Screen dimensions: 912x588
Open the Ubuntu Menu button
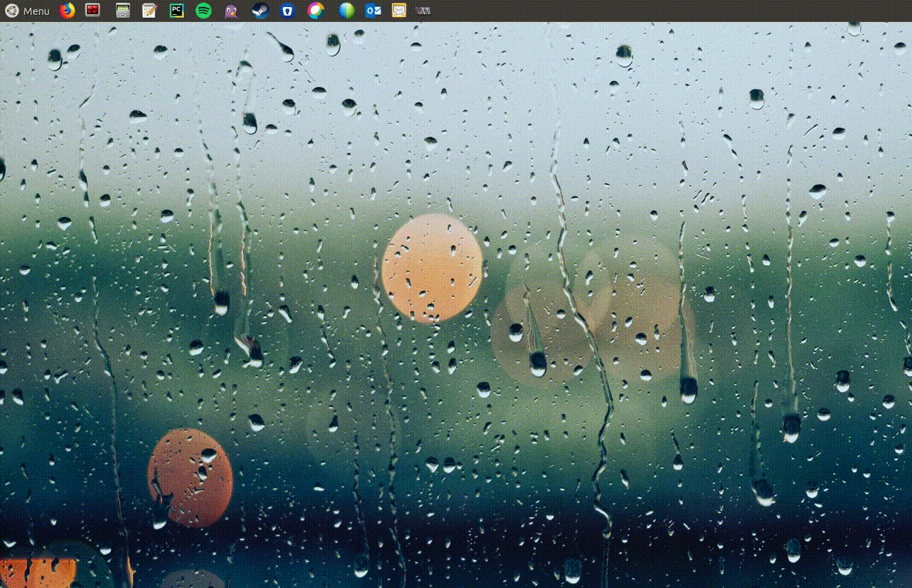pyautogui.click(x=27, y=11)
